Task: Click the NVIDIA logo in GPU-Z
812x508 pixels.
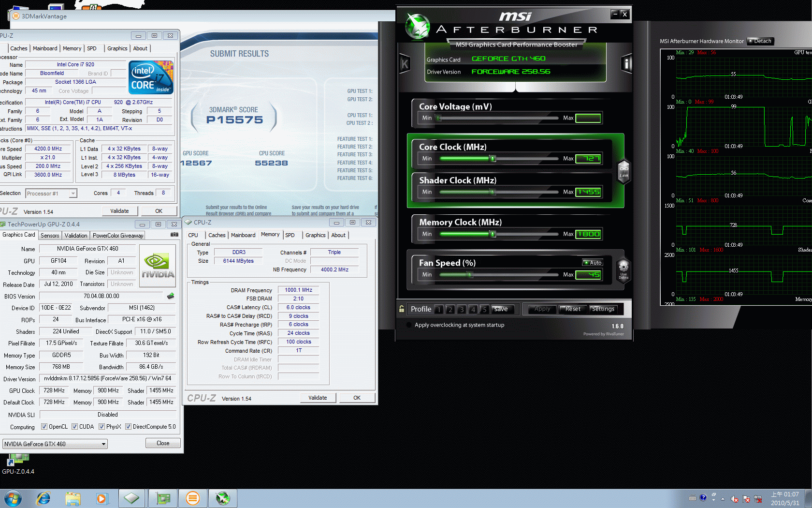Action: (158, 266)
